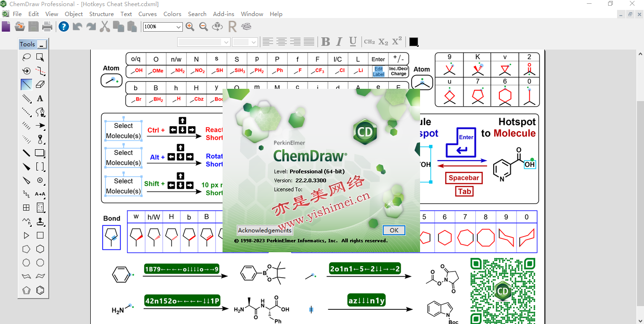Select the Marquee selection tool

point(40,57)
